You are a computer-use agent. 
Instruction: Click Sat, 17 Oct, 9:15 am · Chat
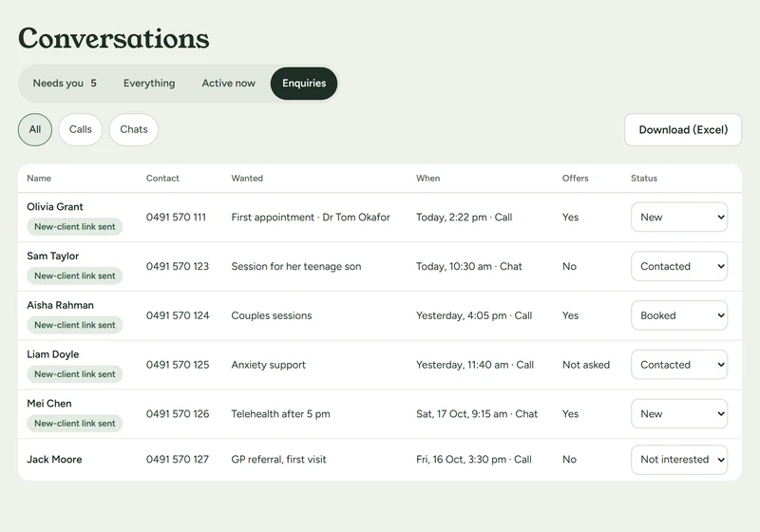pos(477,414)
